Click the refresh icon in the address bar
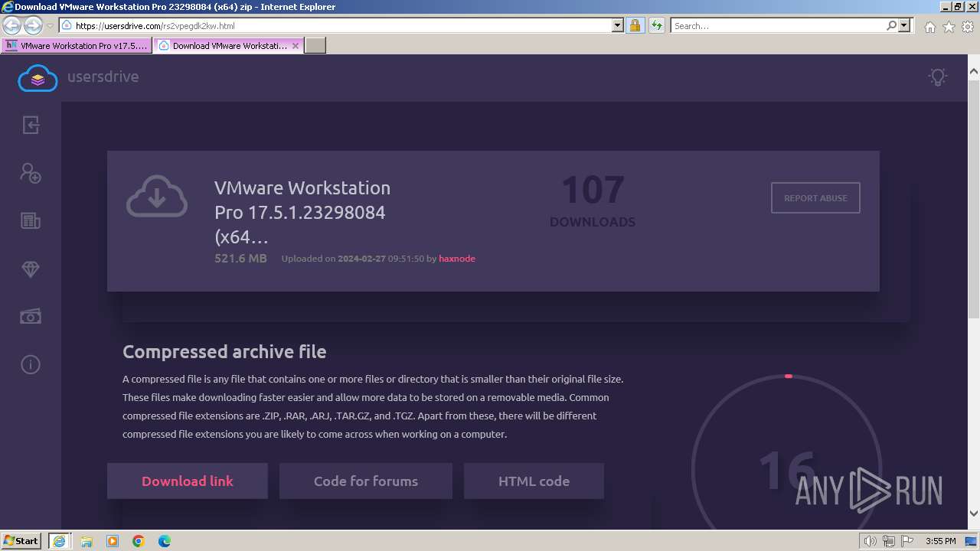This screenshot has height=551, width=980. (x=656, y=25)
